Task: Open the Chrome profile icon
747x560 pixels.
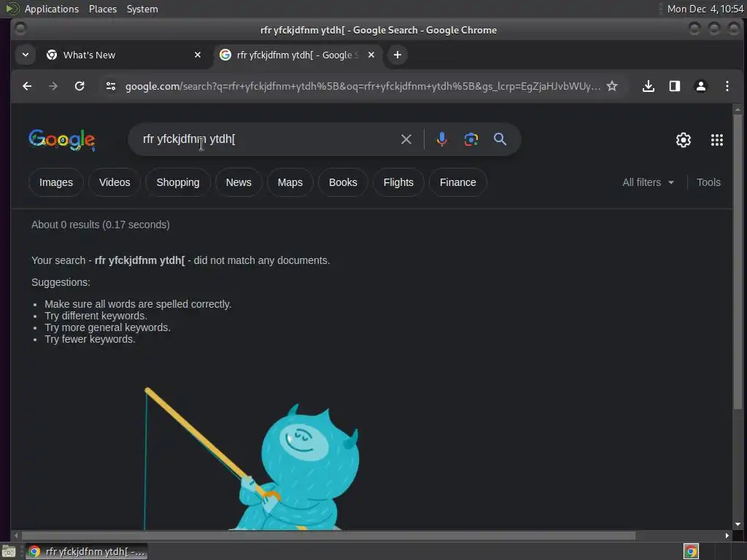Action: (701, 86)
